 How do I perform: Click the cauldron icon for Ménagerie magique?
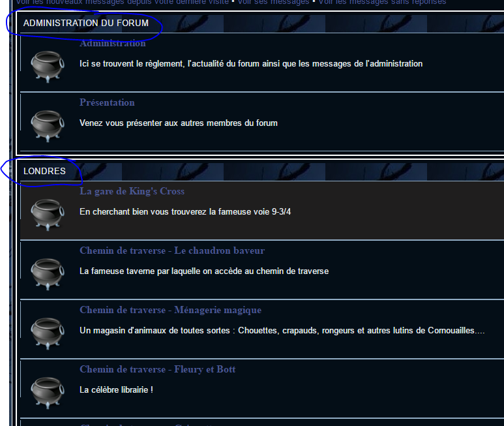click(x=48, y=333)
